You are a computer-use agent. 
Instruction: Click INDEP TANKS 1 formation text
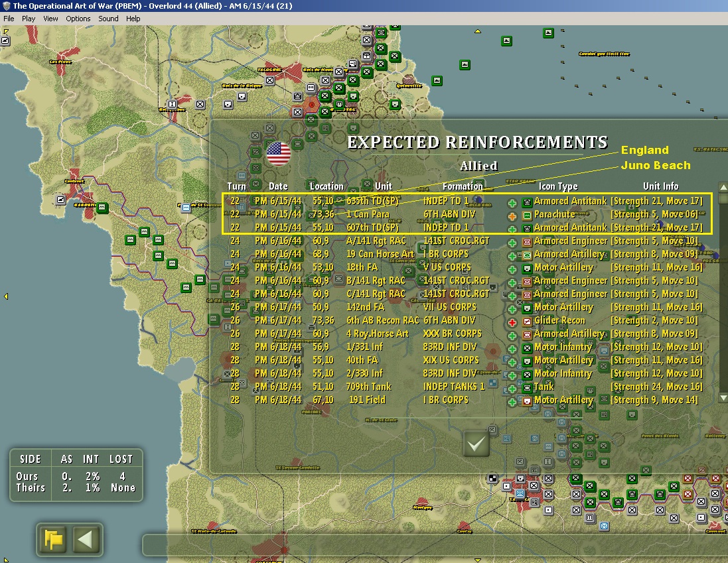(x=454, y=387)
